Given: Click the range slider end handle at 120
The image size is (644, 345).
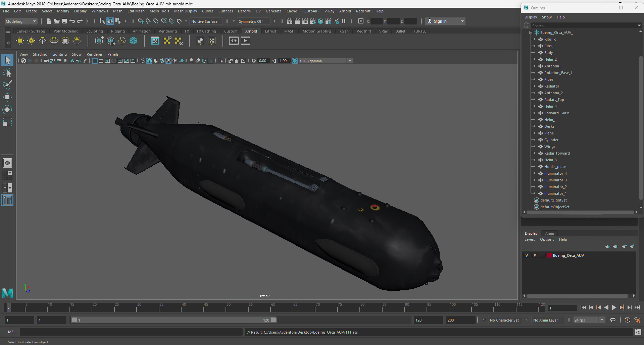Looking at the screenshot, I should (x=274, y=320).
